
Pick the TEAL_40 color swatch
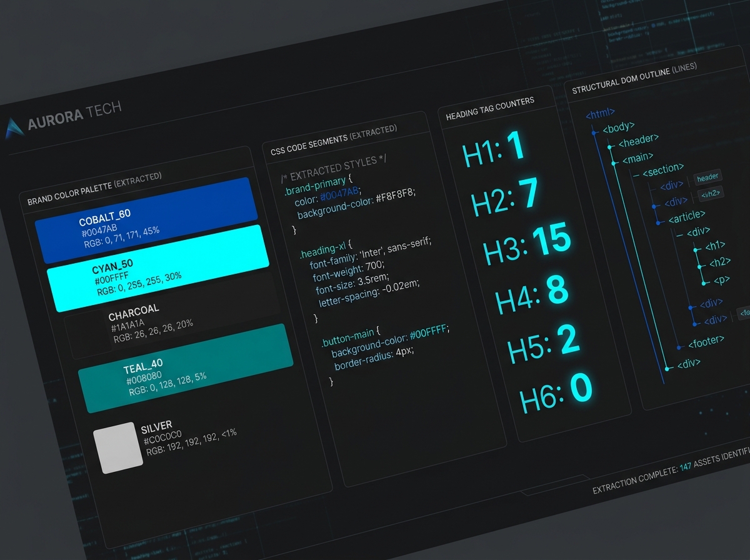[186, 368]
